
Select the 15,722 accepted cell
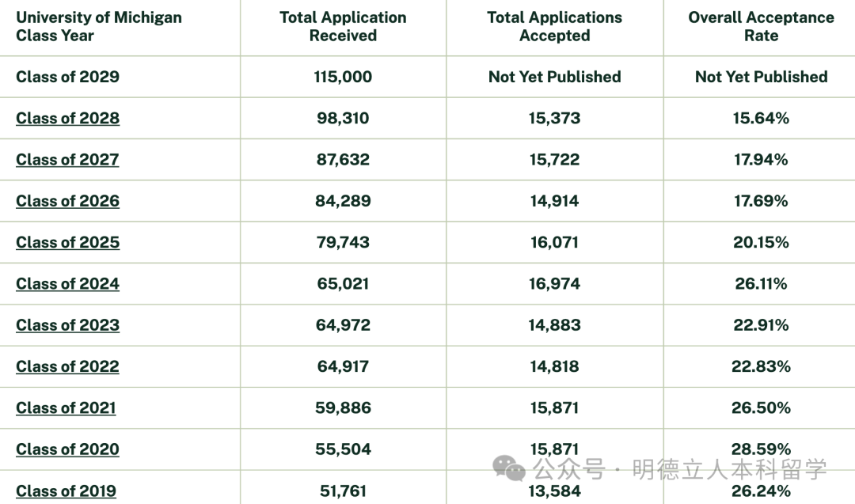coord(554,160)
